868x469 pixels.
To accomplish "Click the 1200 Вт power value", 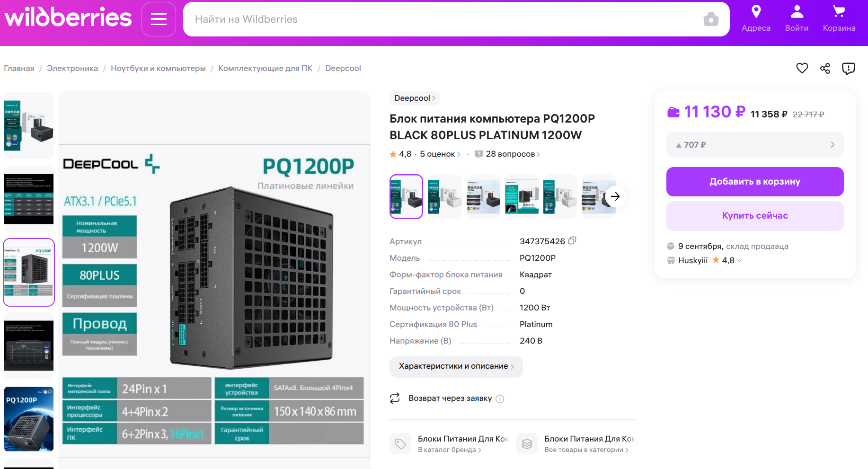I will pos(535,308).
